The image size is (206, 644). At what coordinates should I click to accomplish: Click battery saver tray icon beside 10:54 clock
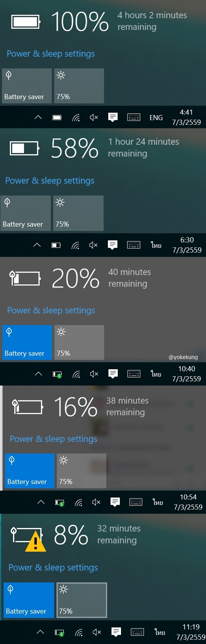pyautogui.click(x=60, y=503)
